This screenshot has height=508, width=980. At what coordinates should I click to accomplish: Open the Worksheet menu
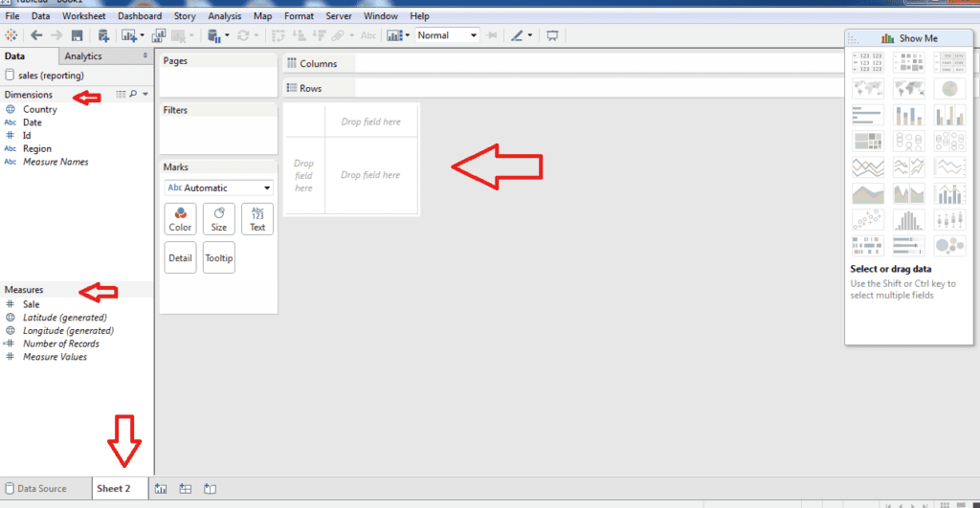click(84, 16)
